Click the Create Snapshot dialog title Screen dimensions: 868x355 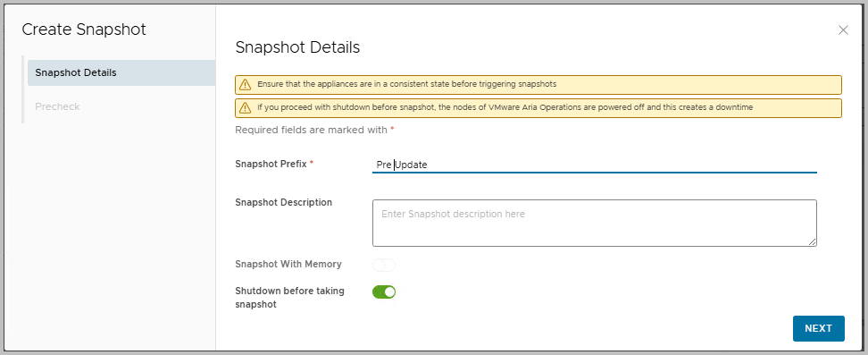point(84,30)
